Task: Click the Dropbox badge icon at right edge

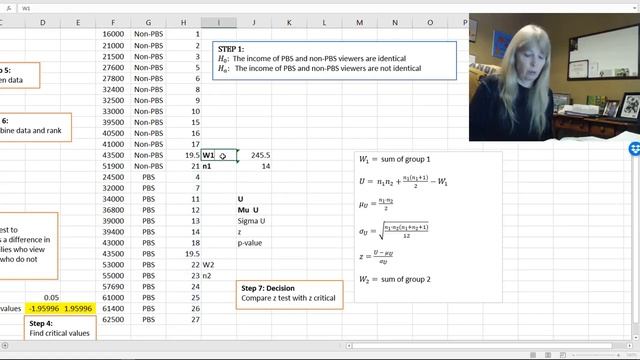Action: click(x=634, y=149)
